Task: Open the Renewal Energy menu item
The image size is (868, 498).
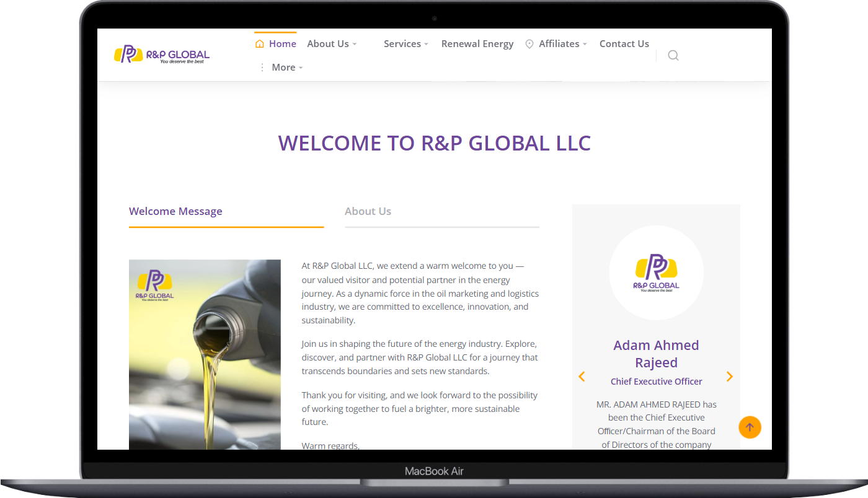Action: (477, 44)
